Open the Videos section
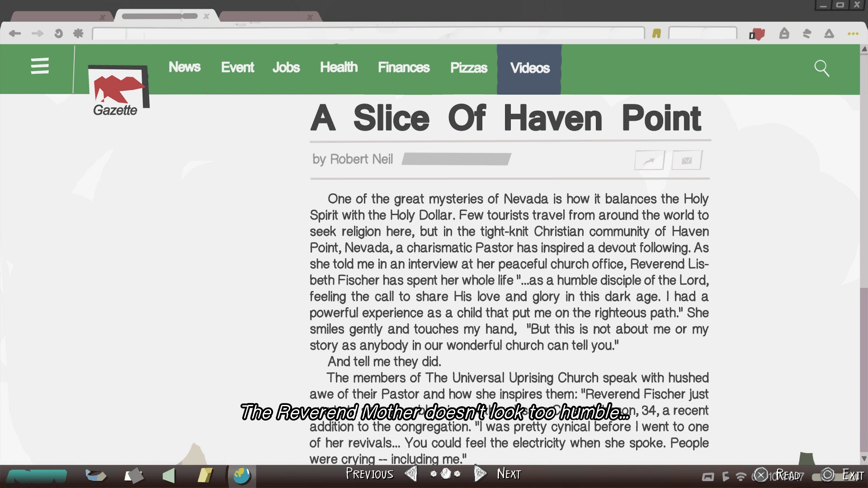This screenshot has width=868, height=488. (x=529, y=68)
